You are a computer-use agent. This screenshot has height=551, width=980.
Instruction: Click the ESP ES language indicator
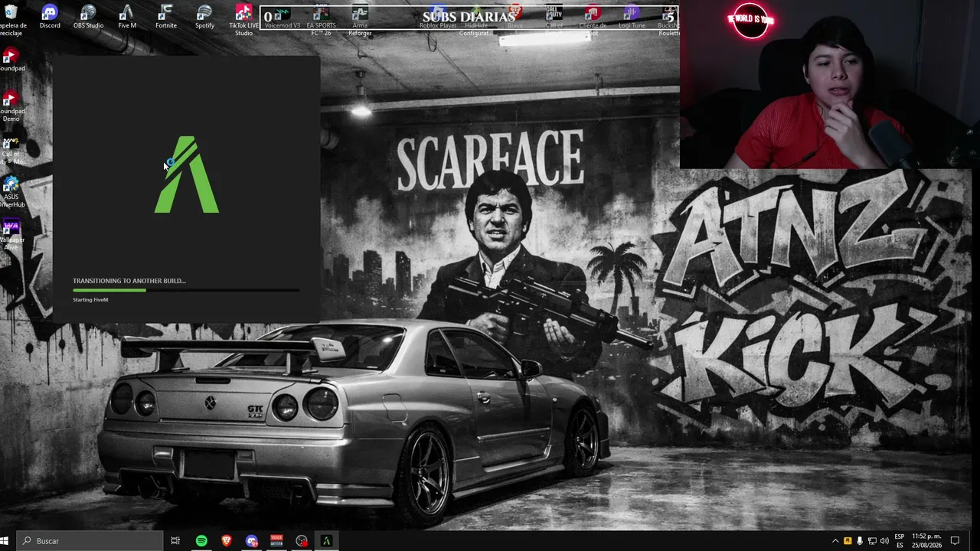(900, 541)
